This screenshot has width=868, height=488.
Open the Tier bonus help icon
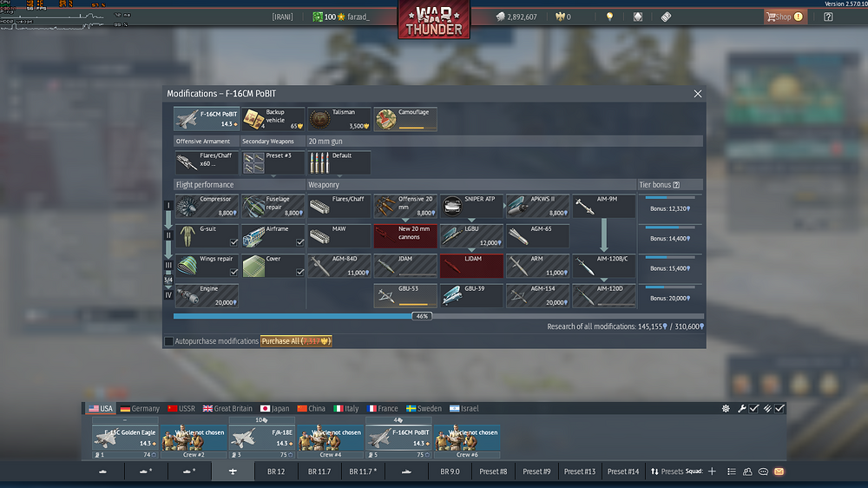pyautogui.click(x=676, y=185)
